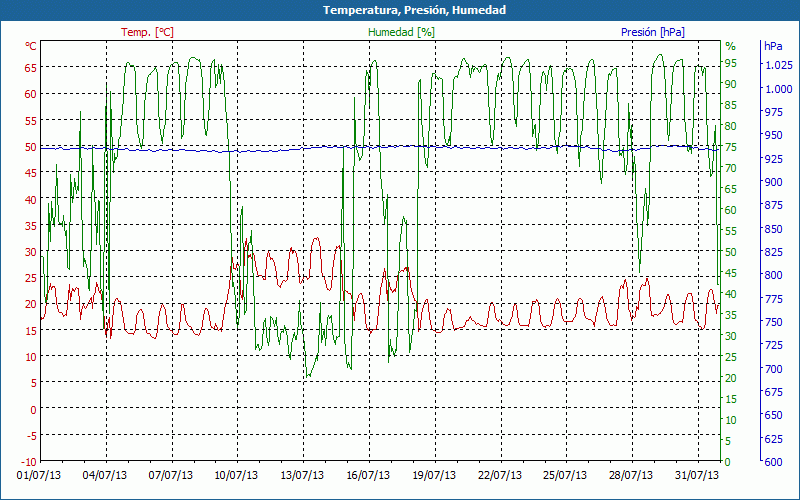Click the '%' humidity axis unit label

731,46
